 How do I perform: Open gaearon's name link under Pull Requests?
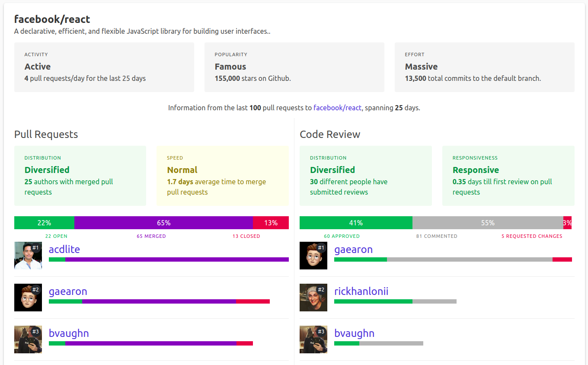(68, 291)
